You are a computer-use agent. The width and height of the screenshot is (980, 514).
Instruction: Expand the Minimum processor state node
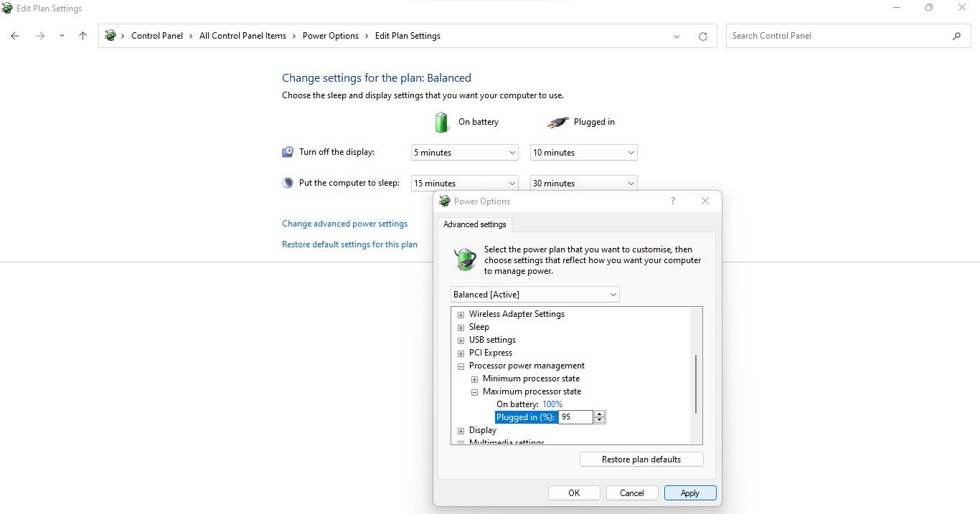474,379
